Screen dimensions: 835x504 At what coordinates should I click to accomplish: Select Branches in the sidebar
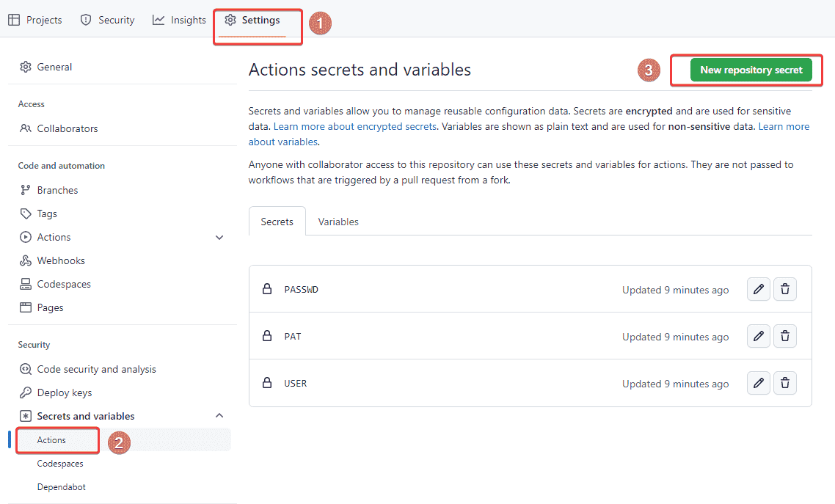(57, 190)
